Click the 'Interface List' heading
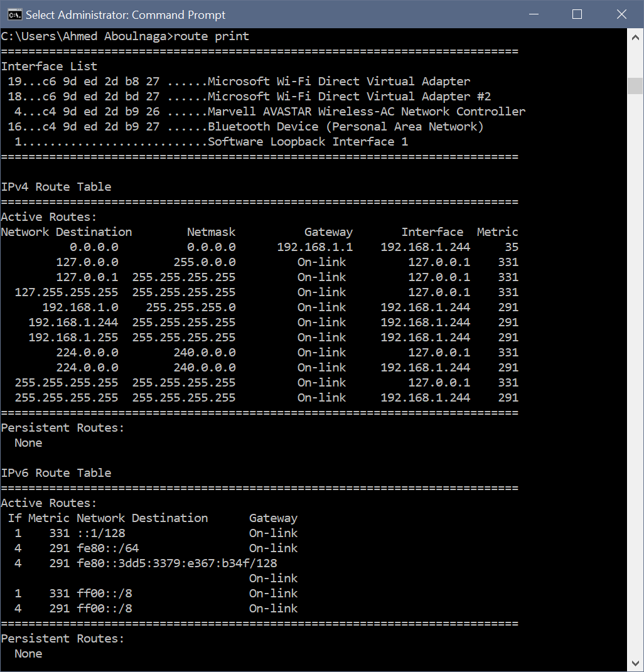 coord(49,67)
